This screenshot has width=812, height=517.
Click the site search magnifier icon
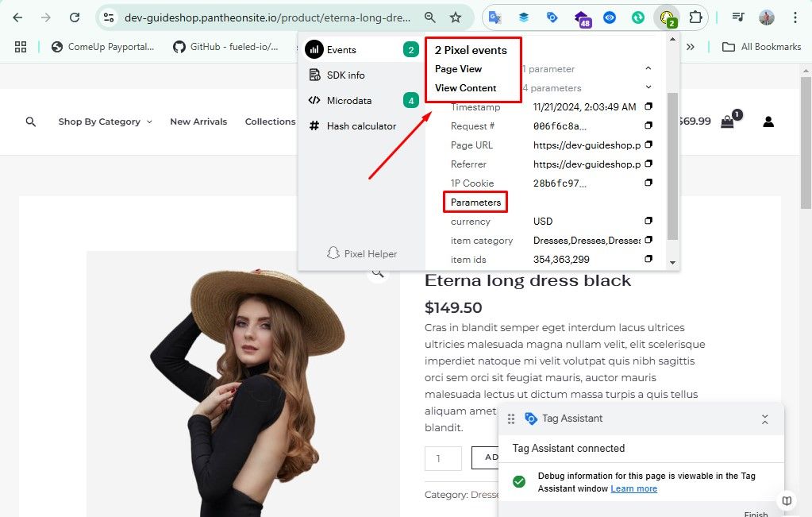31,122
